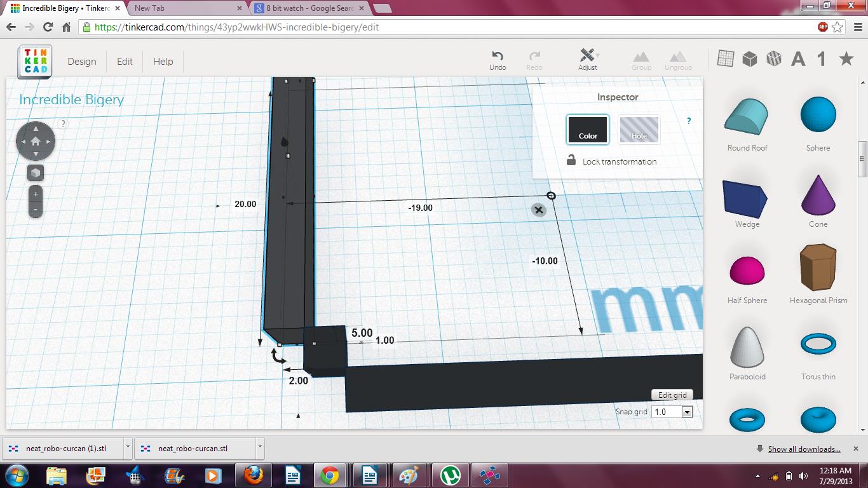Open uTorrent from the taskbar
The width and height of the screenshot is (868, 488).
tap(451, 475)
